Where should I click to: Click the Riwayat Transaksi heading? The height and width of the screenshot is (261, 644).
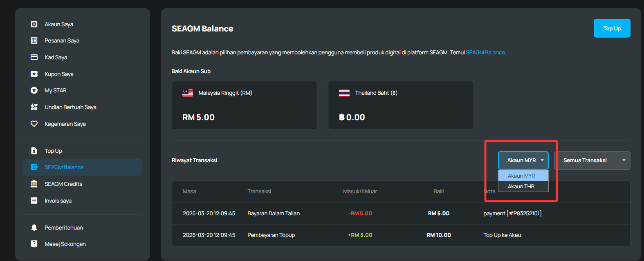(194, 160)
